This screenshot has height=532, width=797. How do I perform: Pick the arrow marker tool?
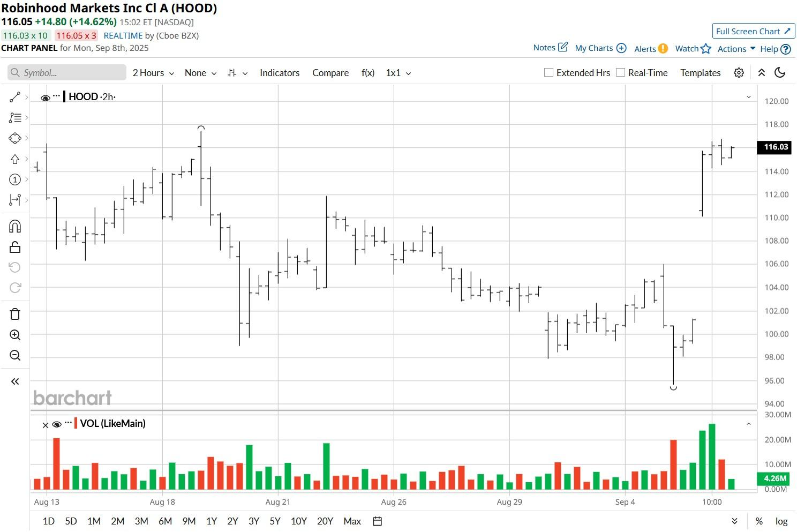coord(15,159)
